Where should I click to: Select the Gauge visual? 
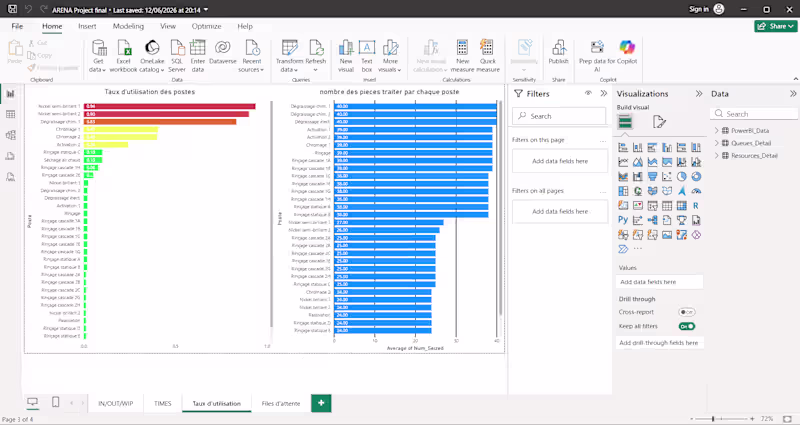coord(696,191)
